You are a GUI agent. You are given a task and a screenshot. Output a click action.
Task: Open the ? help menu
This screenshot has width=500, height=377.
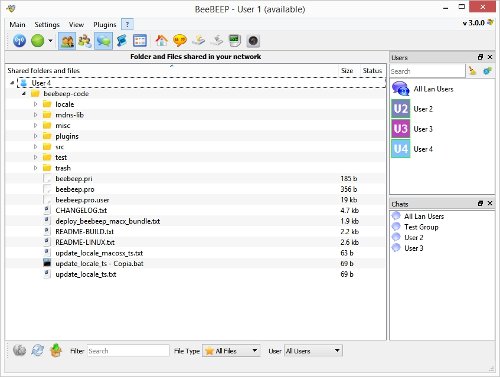coord(127,24)
